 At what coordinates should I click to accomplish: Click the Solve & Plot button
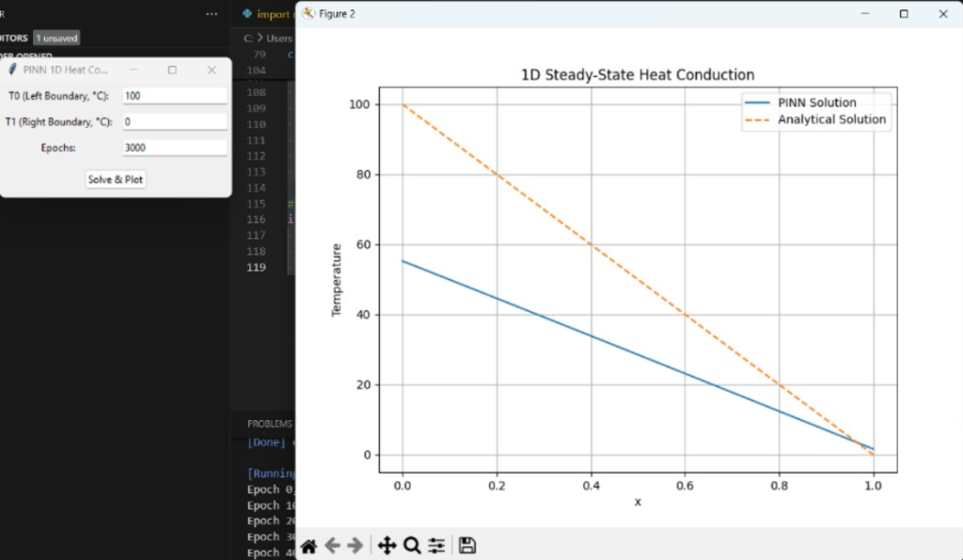[116, 179]
